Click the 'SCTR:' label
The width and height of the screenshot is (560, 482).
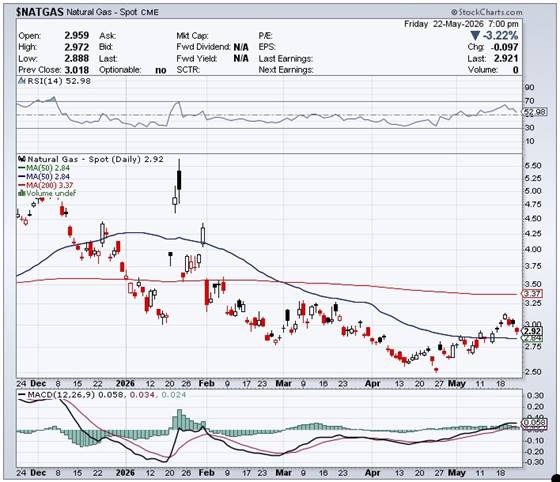coord(188,70)
